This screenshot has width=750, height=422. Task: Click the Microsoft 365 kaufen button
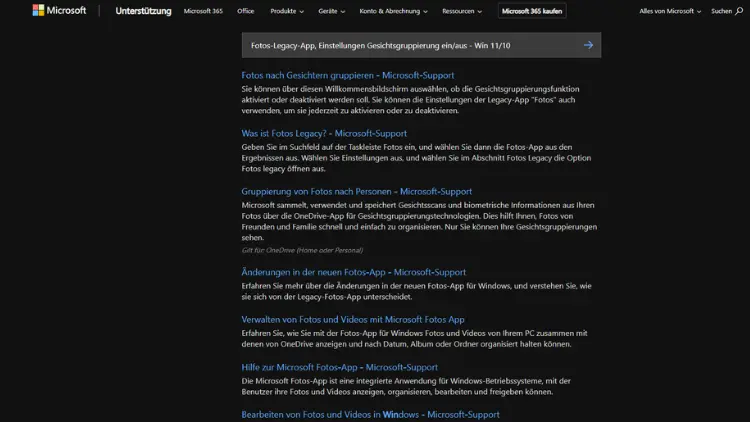tap(532, 11)
